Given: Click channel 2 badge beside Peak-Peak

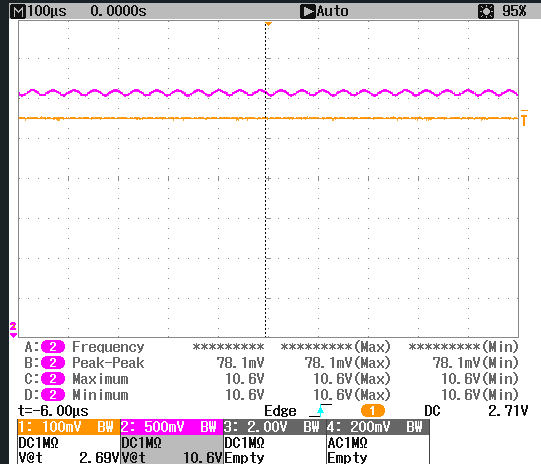Looking at the screenshot, I should [53, 363].
